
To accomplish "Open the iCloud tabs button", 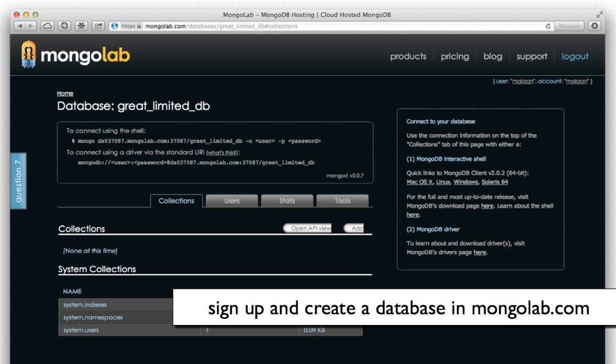I will pyautogui.click(x=47, y=26).
